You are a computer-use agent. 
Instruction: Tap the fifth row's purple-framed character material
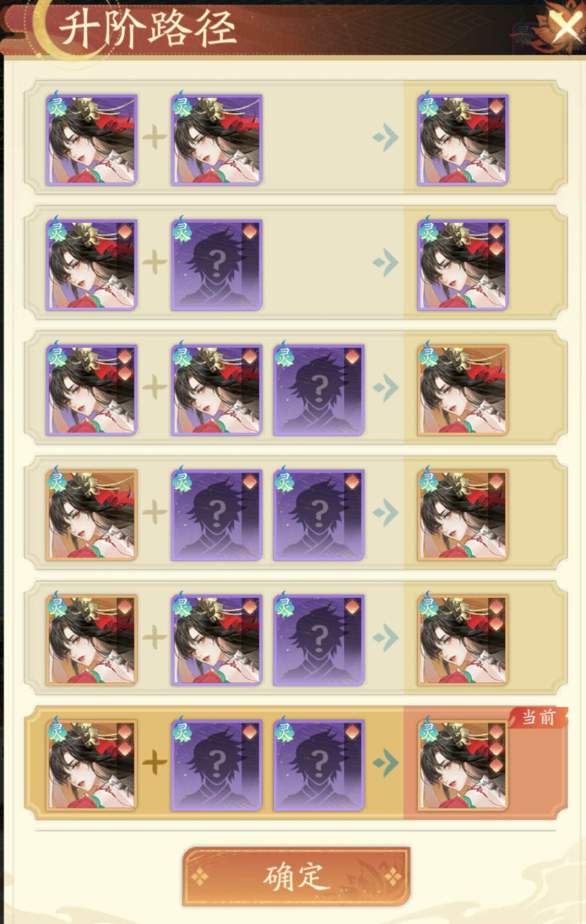(216, 640)
